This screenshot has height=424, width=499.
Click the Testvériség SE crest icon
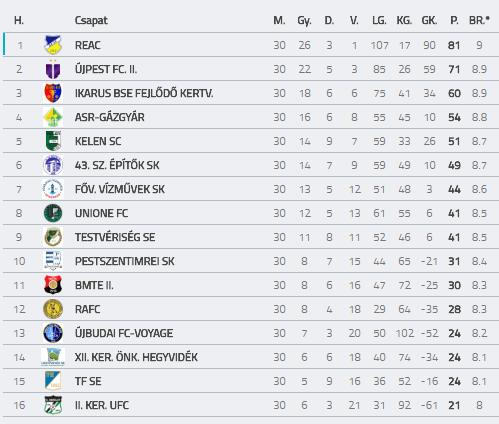coord(53,237)
